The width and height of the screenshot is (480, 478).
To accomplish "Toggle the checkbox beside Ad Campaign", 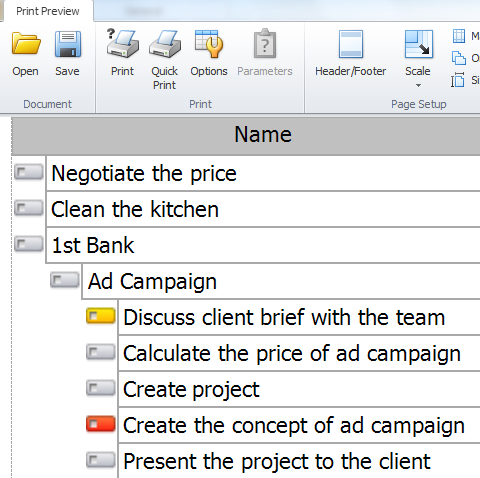I will coord(65,280).
